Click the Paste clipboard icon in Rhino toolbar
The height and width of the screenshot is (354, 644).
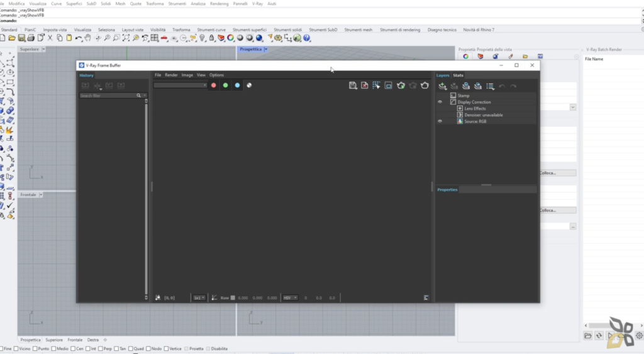coord(69,38)
